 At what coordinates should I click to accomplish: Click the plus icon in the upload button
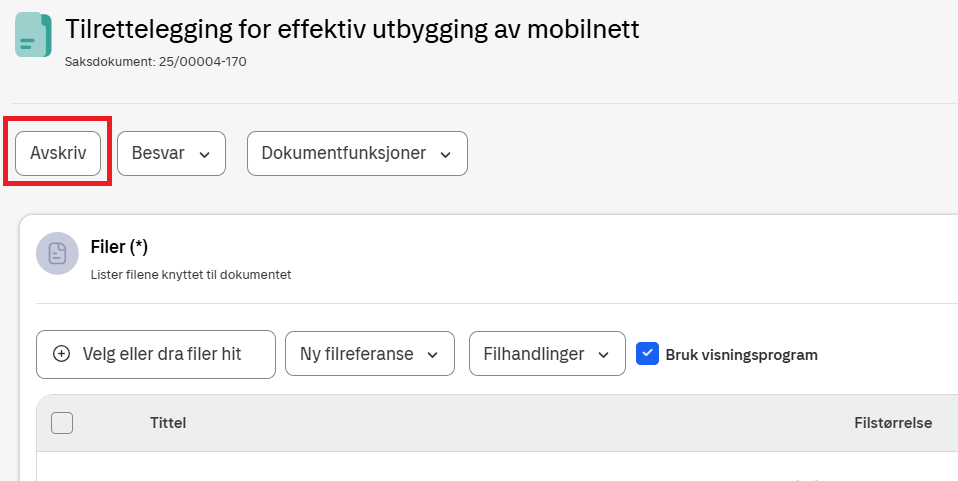61,354
